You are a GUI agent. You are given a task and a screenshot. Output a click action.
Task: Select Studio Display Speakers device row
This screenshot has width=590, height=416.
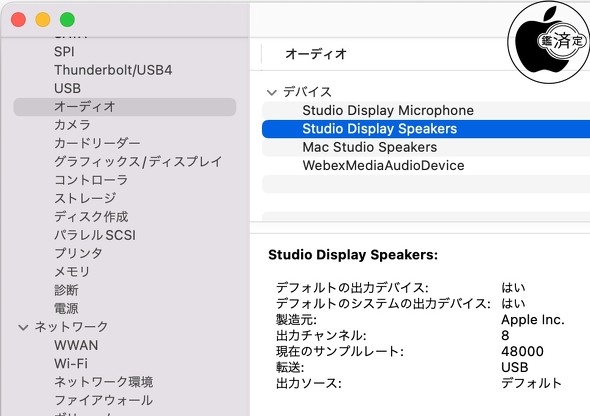click(x=426, y=129)
